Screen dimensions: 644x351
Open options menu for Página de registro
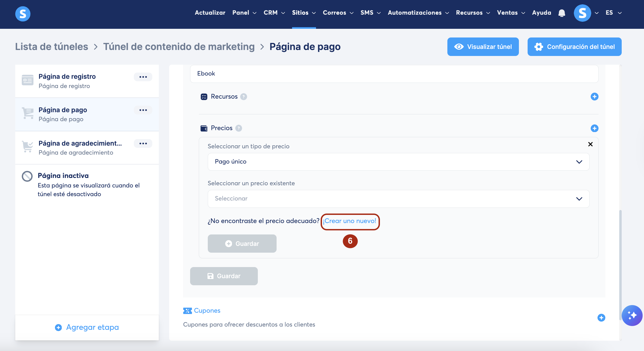point(143,77)
